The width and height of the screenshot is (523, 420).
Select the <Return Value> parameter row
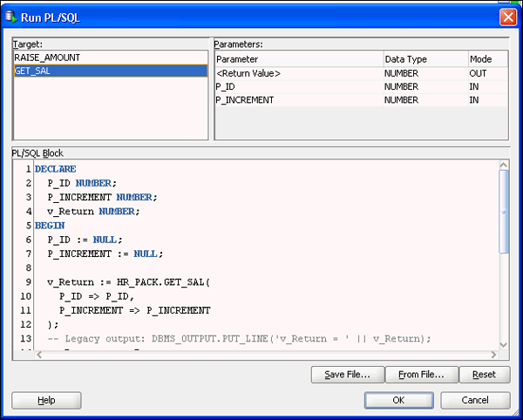pyautogui.click(x=362, y=73)
